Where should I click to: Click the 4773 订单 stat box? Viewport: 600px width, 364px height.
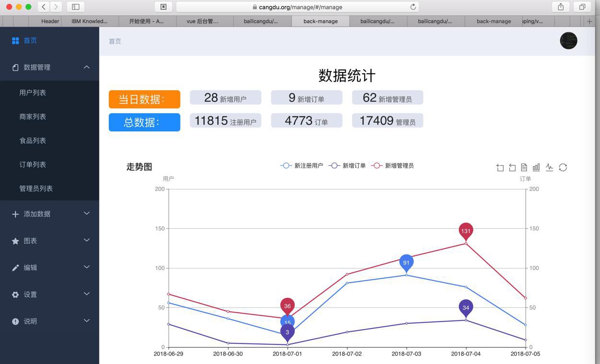[307, 120]
